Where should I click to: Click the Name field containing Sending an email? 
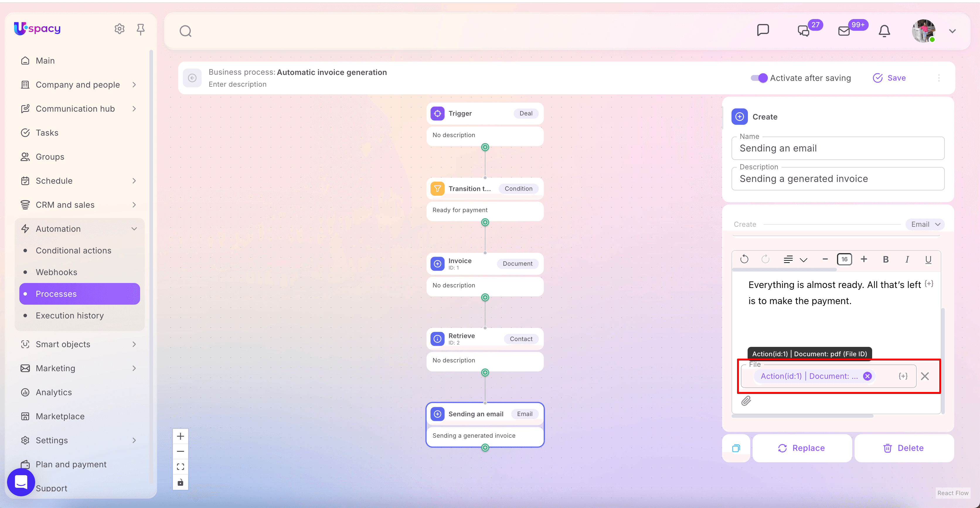(x=838, y=148)
